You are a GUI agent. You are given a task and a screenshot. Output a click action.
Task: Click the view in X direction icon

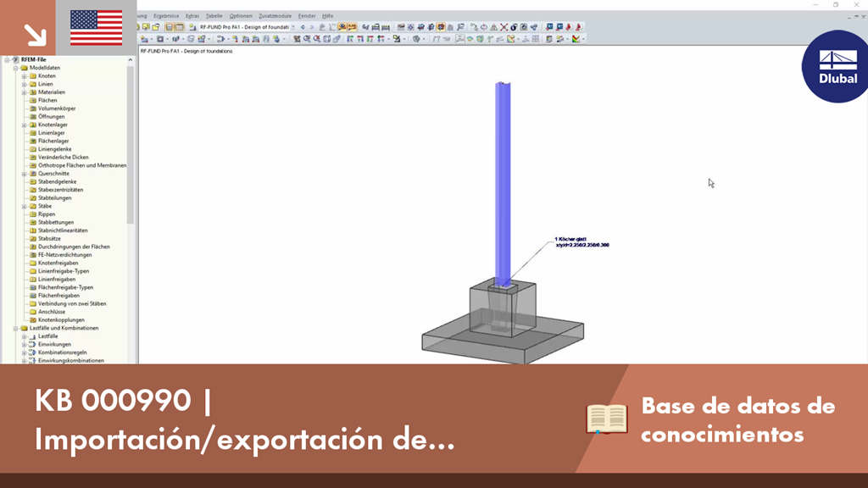coord(350,39)
